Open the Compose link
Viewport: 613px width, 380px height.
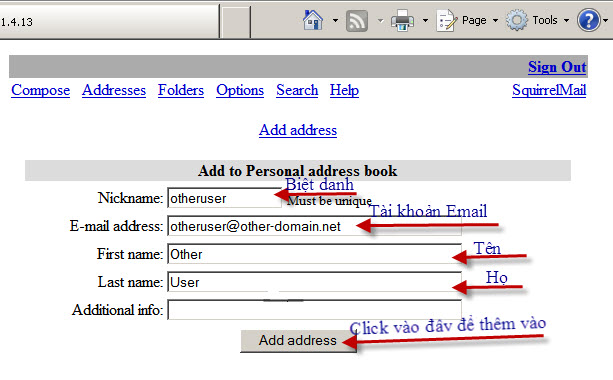pyautogui.click(x=41, y=90)
